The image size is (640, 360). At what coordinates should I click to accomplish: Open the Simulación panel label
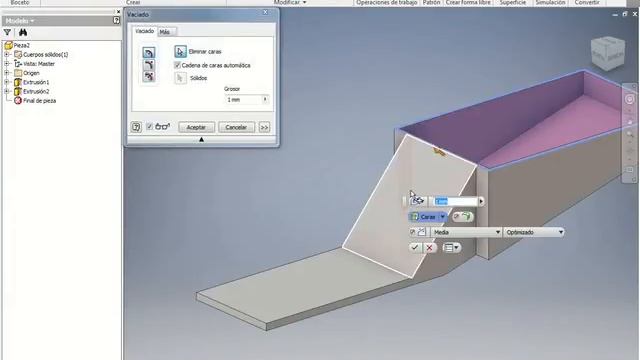(x=550, y=2)
